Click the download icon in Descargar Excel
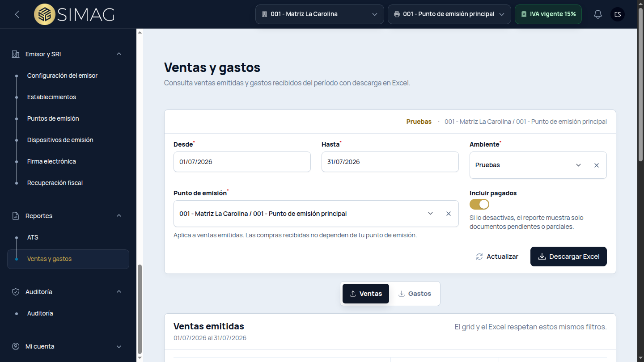This screenshot has width=644, height=362. pyautogui.click(x=542, y=257)
